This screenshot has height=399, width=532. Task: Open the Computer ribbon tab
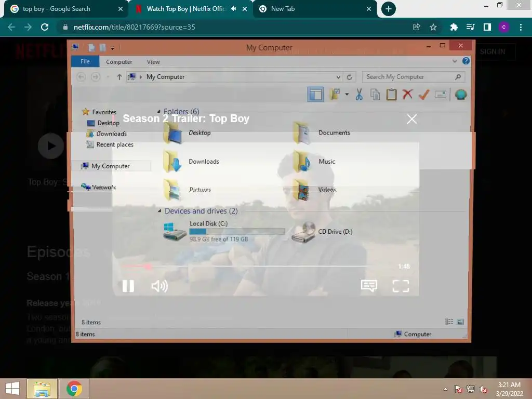(x=119, y=62)
